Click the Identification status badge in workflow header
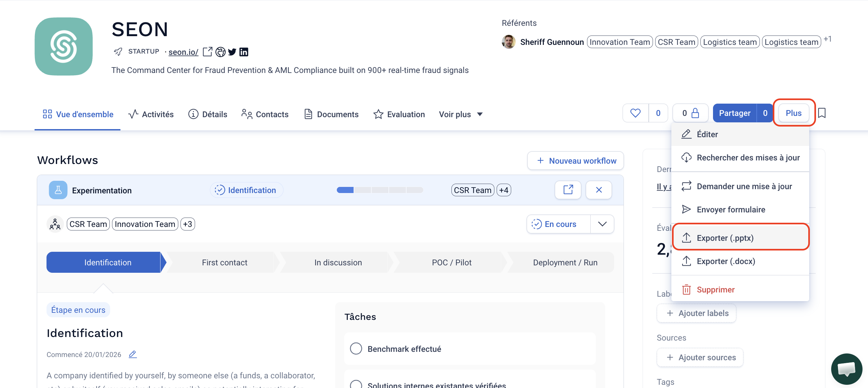This screenshot has width=868, height=388. click(x=247, y=190)
